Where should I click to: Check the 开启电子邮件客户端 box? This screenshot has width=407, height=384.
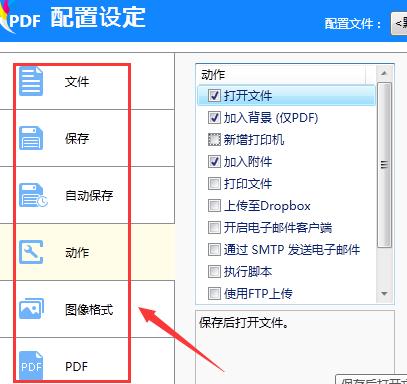pyautogui.click(x=214, y=228)
